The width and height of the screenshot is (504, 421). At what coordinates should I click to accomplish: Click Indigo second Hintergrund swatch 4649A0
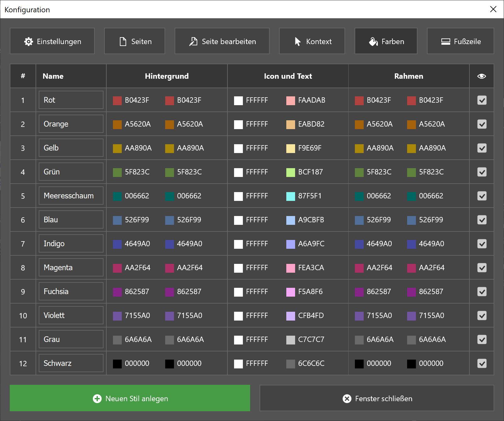click(170, 244)
